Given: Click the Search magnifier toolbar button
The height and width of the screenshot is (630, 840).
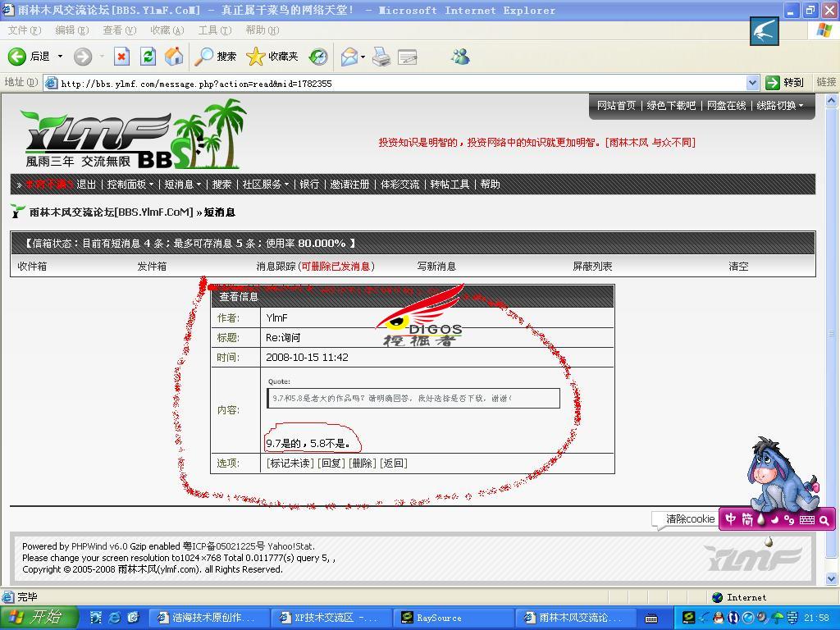Looking at the screenshot, I should [x=204, y=57].
